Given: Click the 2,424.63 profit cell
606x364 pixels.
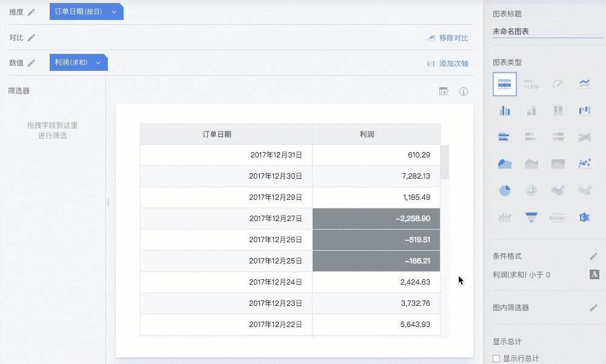Looking at the screenshot, I should click(376, 282).
